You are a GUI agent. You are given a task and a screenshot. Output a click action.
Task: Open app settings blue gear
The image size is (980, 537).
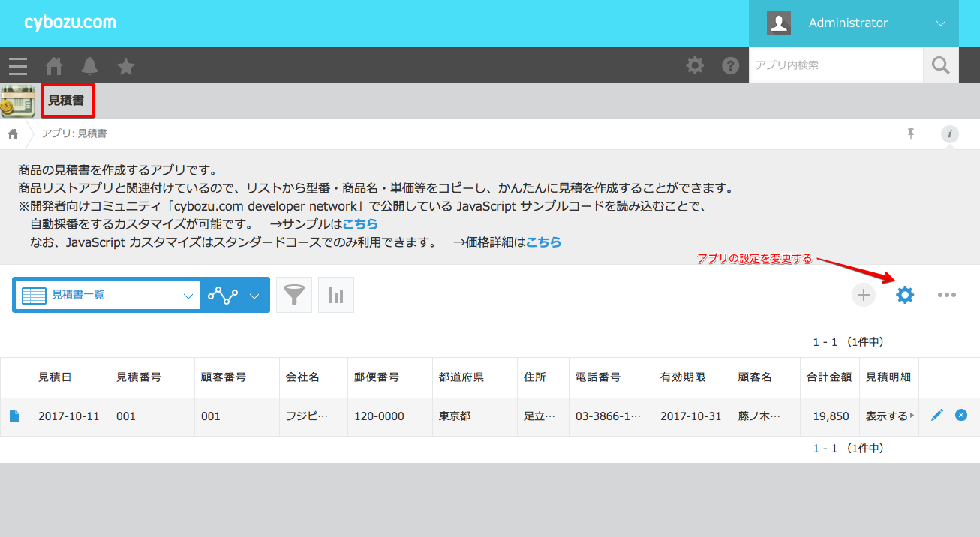(x=905, y=295)
